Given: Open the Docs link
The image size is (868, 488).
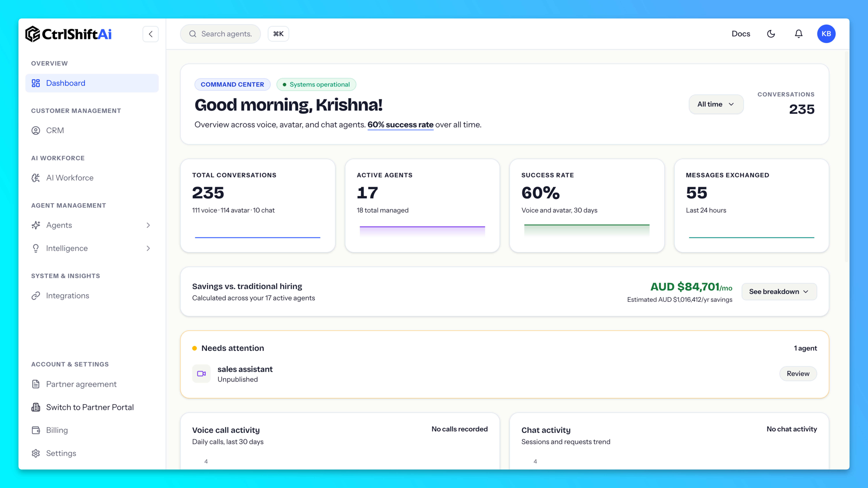Looking at the screenshot, I should [741, 34].
